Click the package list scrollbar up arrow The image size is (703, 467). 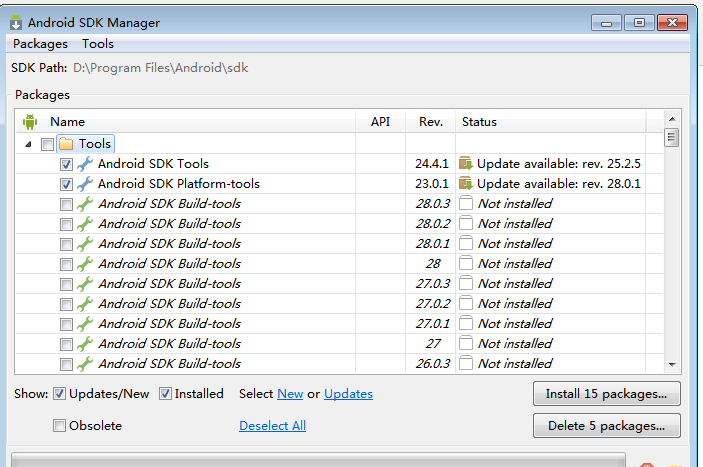[x=672, y=119]
